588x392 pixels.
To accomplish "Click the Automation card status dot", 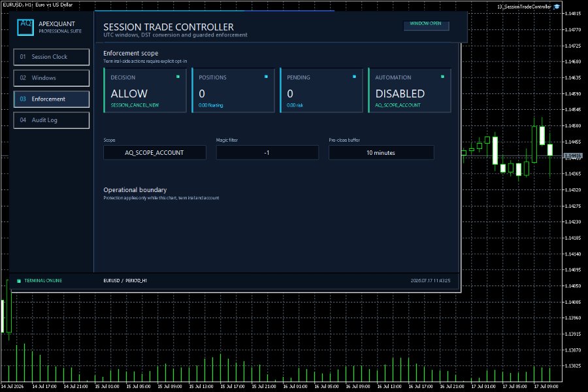I will tap(442, 76).
